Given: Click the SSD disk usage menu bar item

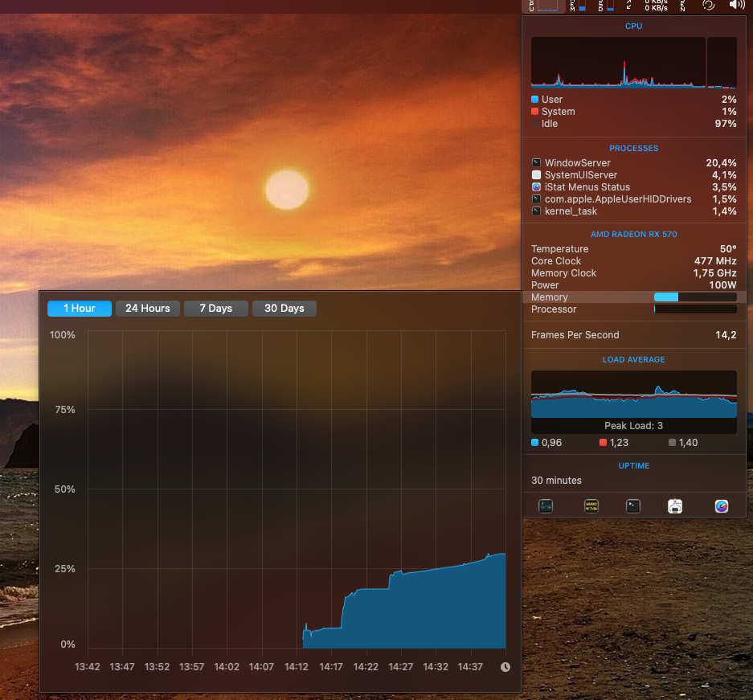Looking at the screenshot, I should [x=606, y=6].
